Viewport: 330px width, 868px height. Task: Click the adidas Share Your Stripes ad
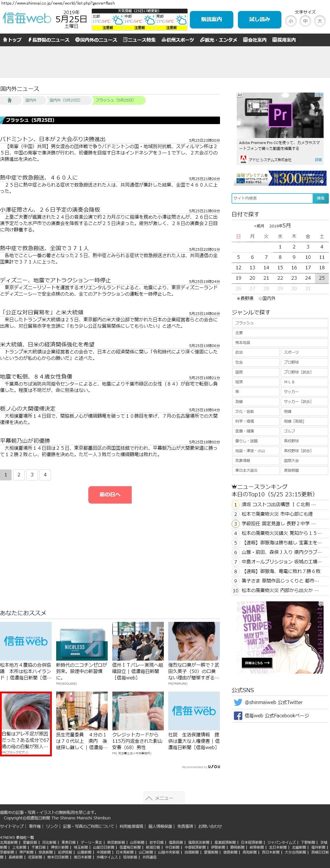tap(280, 637)
